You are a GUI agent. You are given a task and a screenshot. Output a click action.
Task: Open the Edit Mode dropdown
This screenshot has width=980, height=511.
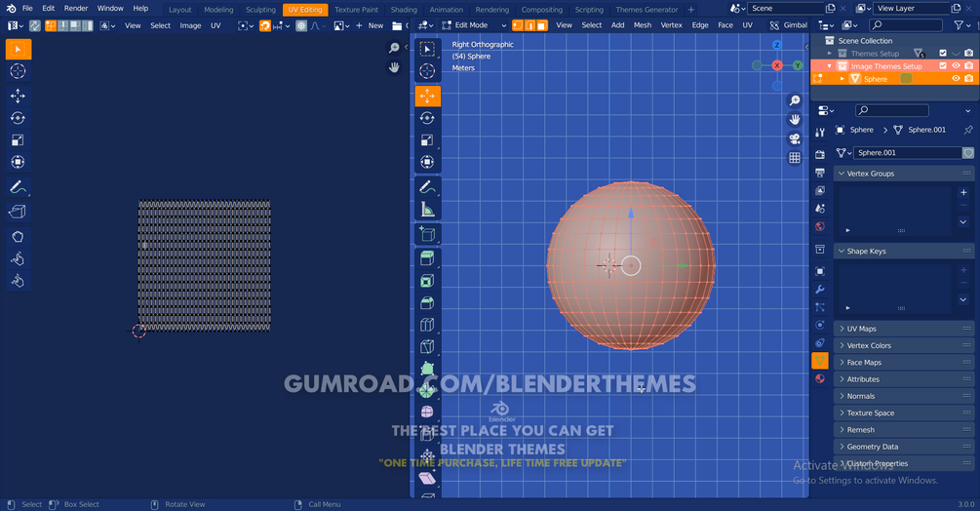[474, 25]
